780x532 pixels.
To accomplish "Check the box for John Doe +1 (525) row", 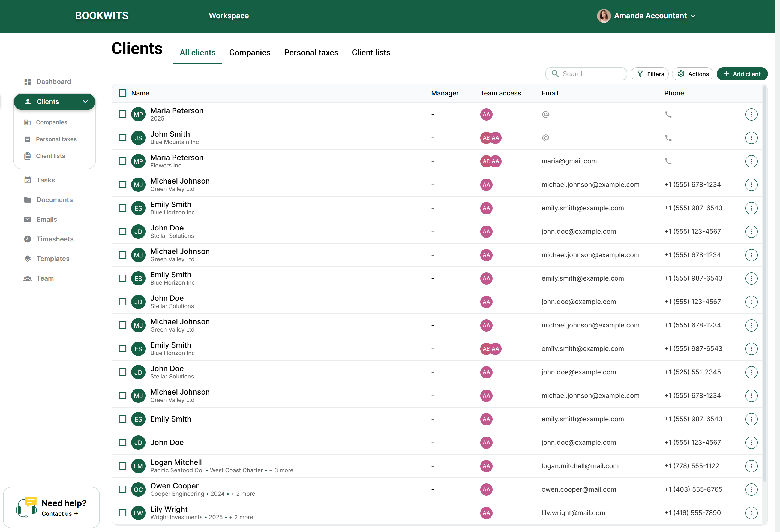I will [x=122, y=372].
